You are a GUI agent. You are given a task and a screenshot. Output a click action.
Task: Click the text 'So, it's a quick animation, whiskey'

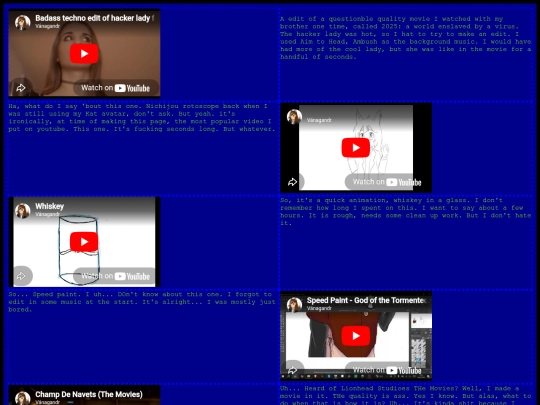coord(351,200)
